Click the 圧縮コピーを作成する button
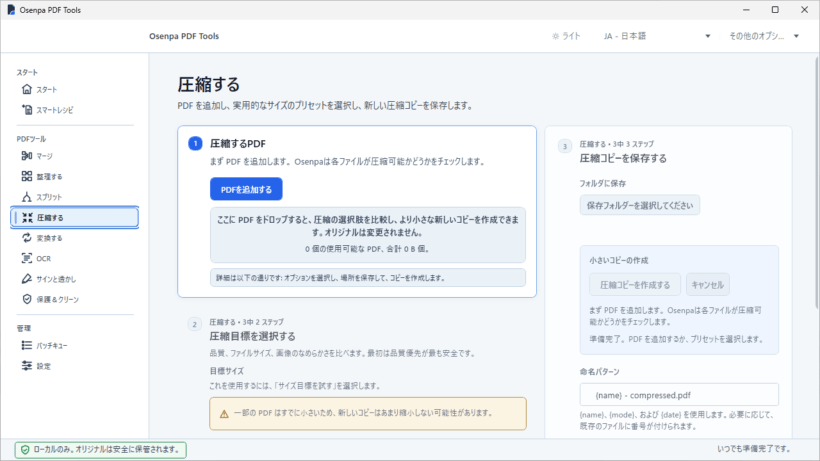 (x=635, y=285)
